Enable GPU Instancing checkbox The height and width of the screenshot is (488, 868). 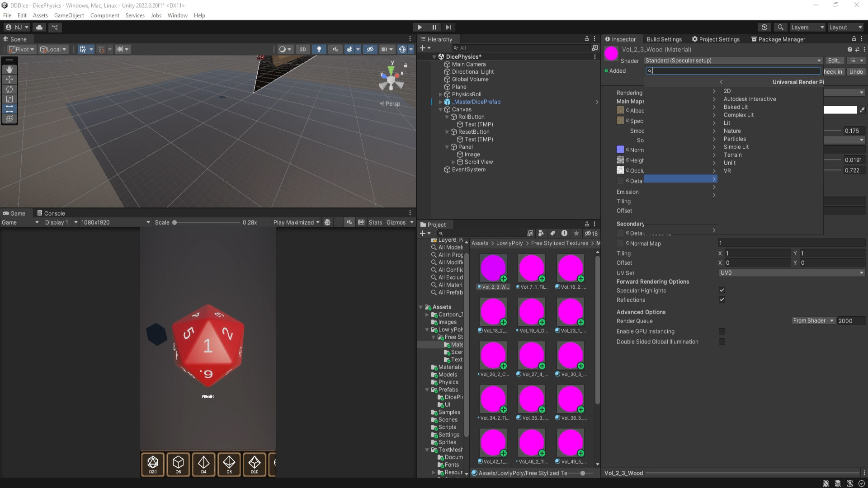click(x=722, y=331)
